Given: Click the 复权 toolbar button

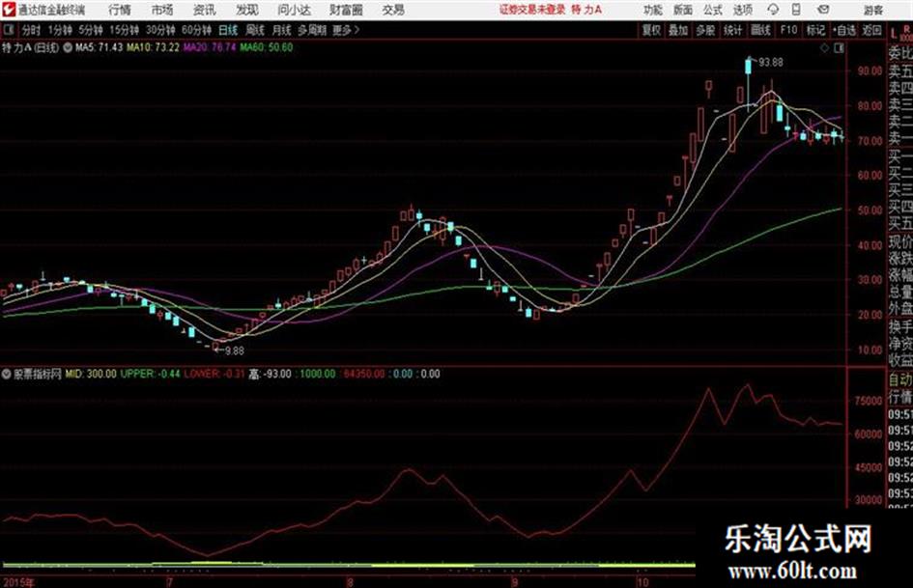Looking at the screenshot, I should click(x=651, y=30).
